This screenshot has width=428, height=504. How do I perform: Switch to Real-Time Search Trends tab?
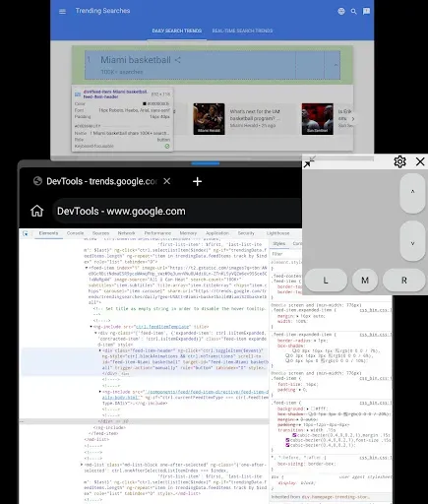pyautogui.click(x=242, y=31)
